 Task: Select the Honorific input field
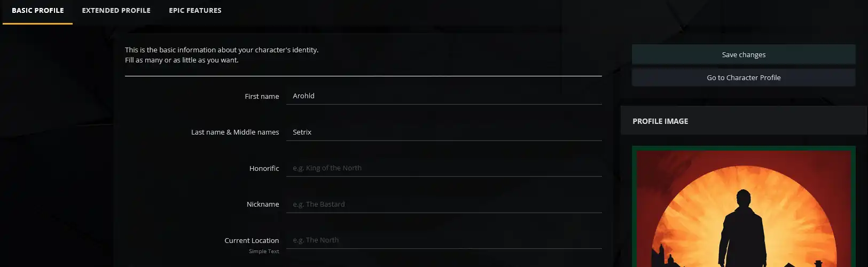click(443, 168)
